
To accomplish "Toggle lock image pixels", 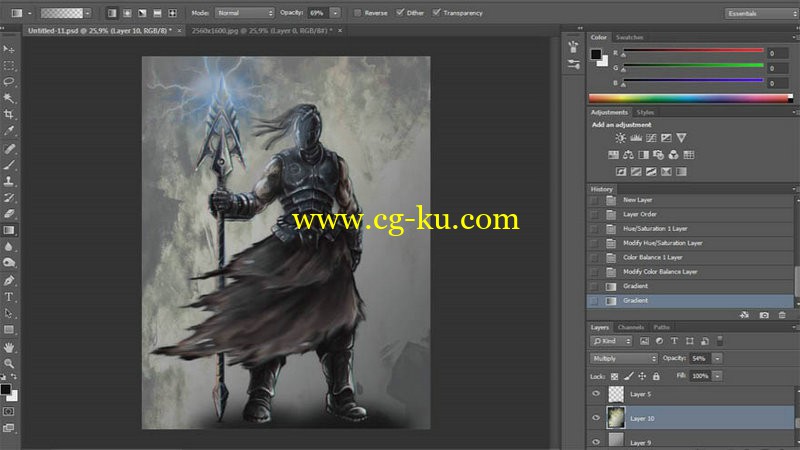I will point(629,377).
